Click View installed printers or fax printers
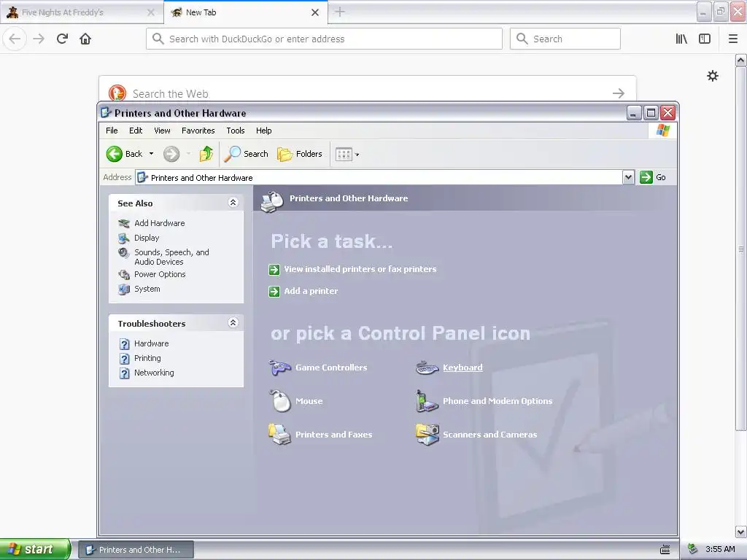This screenshot has width=747, height=560. (360, 269)
